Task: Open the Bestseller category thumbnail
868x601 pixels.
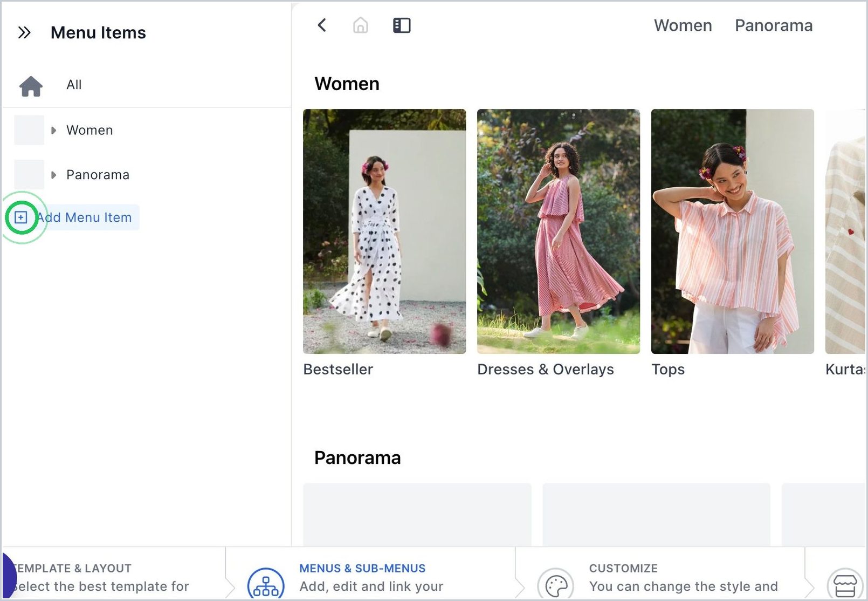Action: [x=384, y=231]
